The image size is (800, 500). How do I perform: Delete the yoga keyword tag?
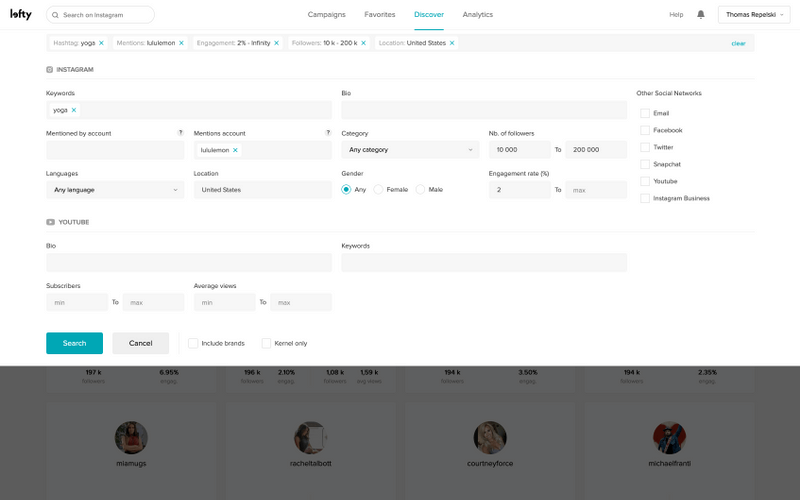74,110
